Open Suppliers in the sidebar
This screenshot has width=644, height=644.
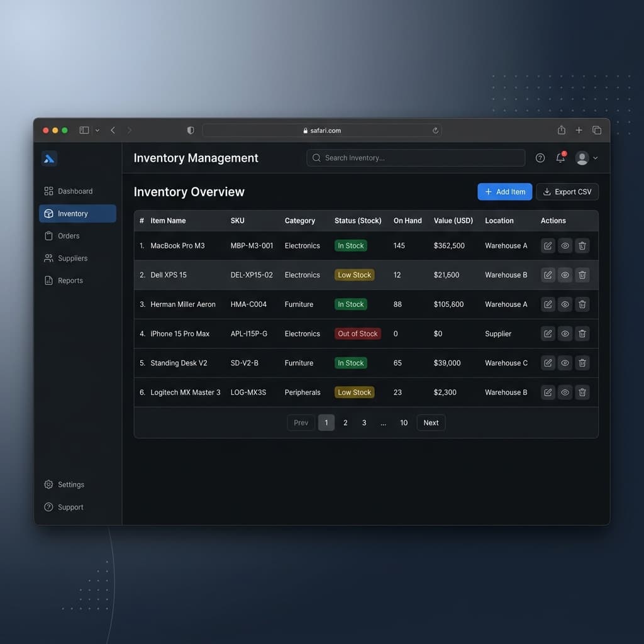click(x=77, y=258)
